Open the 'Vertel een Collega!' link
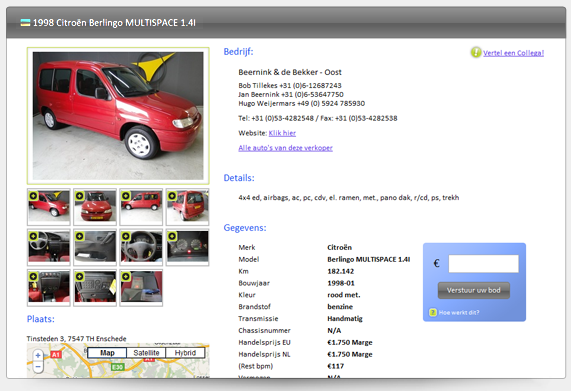Screen dimensions: 571x391 [x=513, y=53]
